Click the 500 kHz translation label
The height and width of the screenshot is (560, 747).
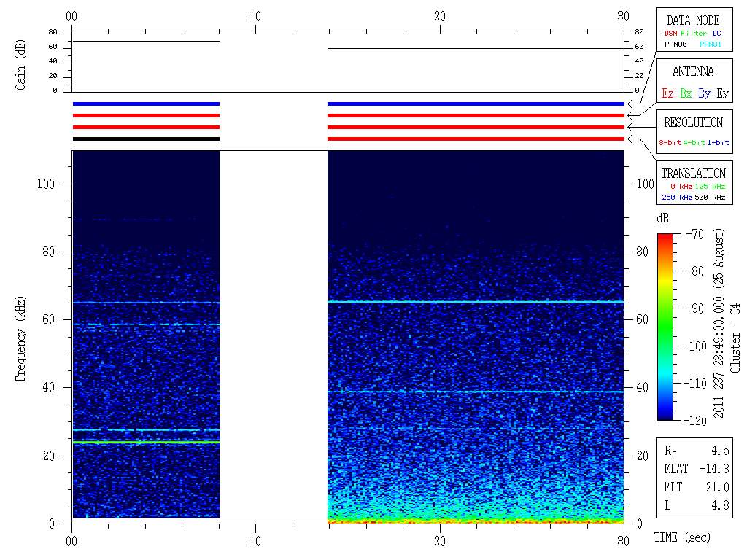point(710,198)
